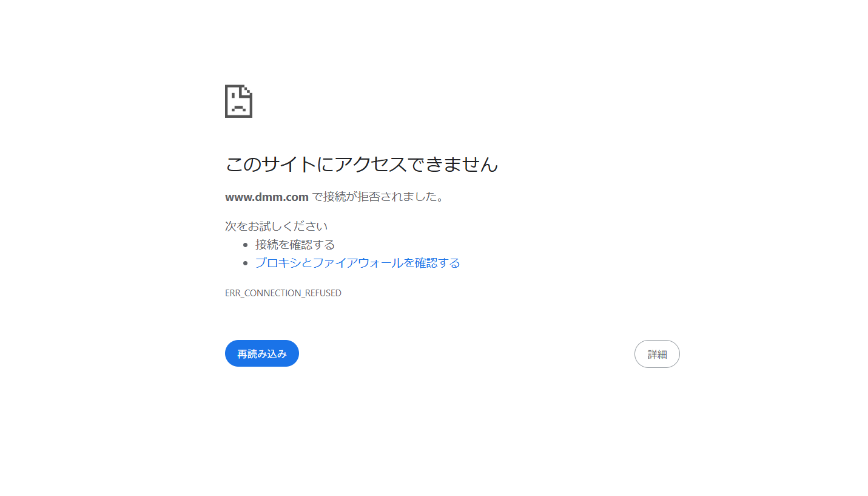868x496 pixels.
Task: Click bullet point before 接続を確認する
Action: click(245, 245)
